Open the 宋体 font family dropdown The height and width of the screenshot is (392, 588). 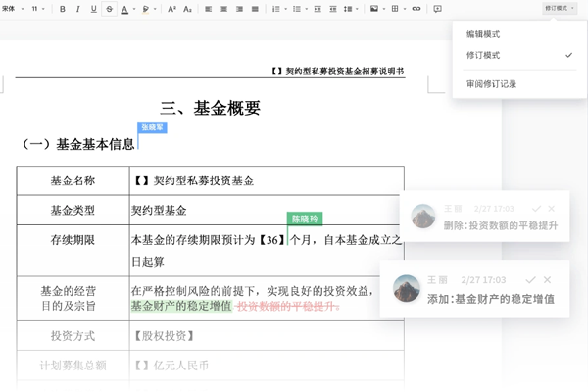tap(12, 9)
